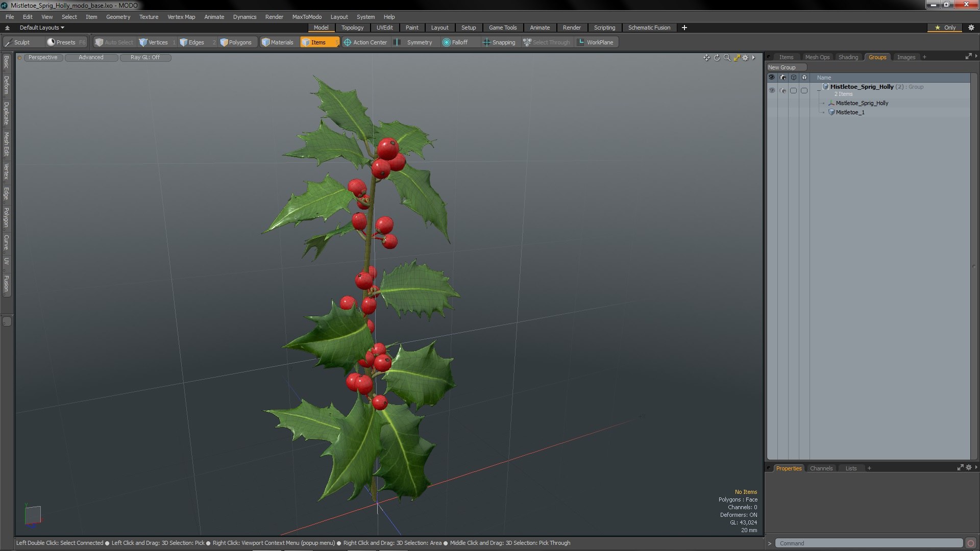The height and width of the screenshot is (551, 980).
Task: Click the wireframe cube column header icon
Action: point(793,78)
